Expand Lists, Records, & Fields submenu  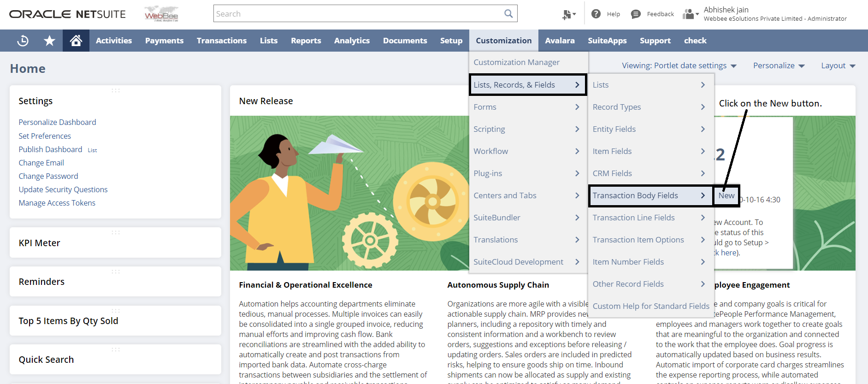528,85
